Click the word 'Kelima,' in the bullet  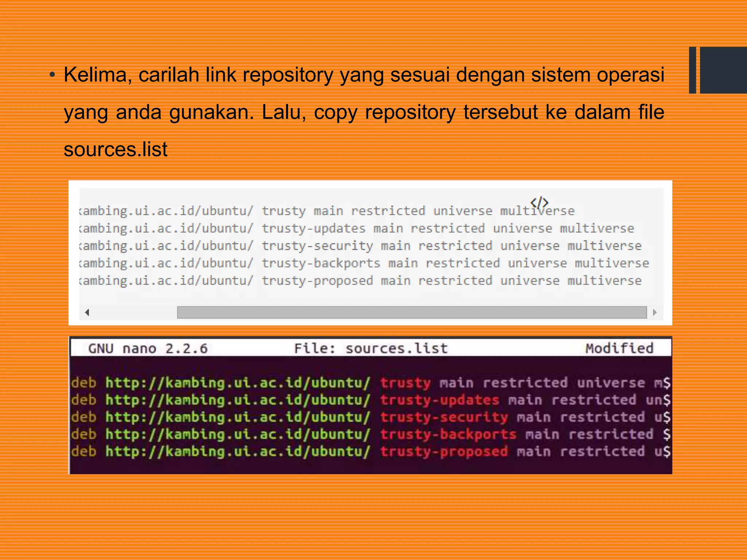coord(98,75)
